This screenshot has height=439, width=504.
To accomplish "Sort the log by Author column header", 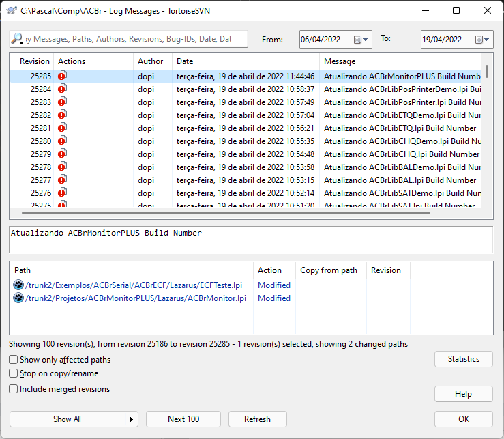I will click(x=153, y=61).
